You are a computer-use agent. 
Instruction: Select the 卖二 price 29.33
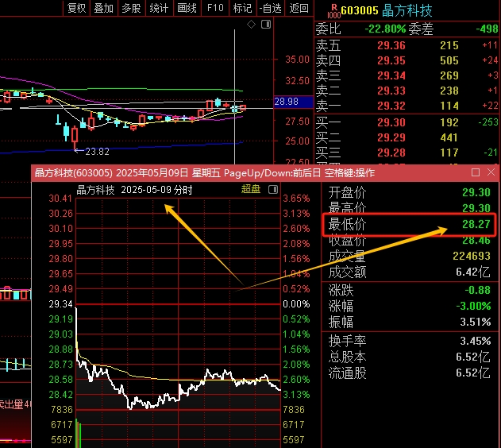pyautogui.click(x=391, y=91)
